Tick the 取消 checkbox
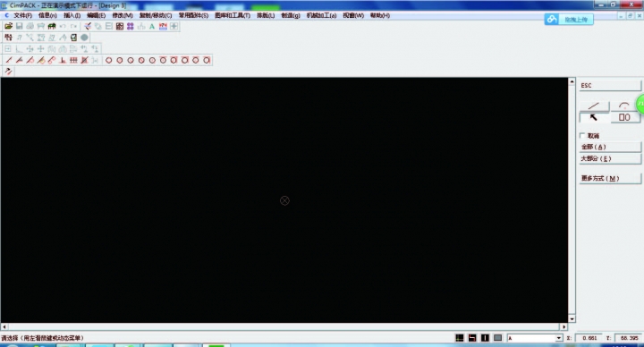Screen dimensions: 644x347 (x=582, y=136)
